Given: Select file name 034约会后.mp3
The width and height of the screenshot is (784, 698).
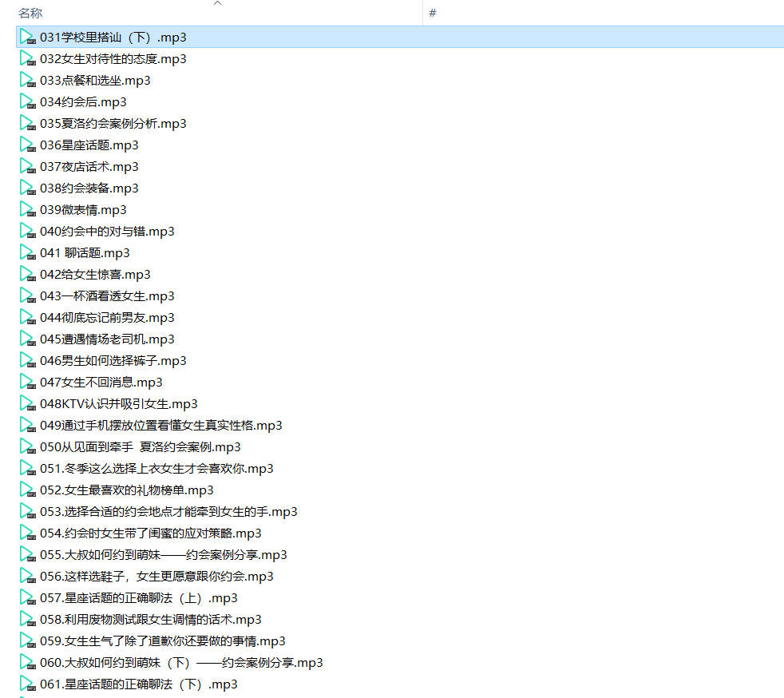Looking at the screenshot, I should [83, 102].
